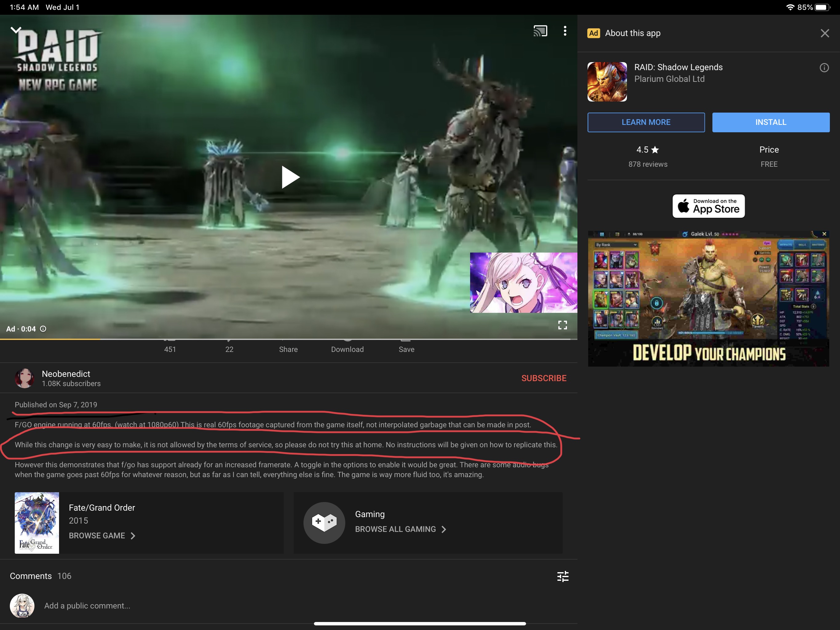Open RAID: Shadow Legends app icon
840x630 pixels.
click(607, 82)
